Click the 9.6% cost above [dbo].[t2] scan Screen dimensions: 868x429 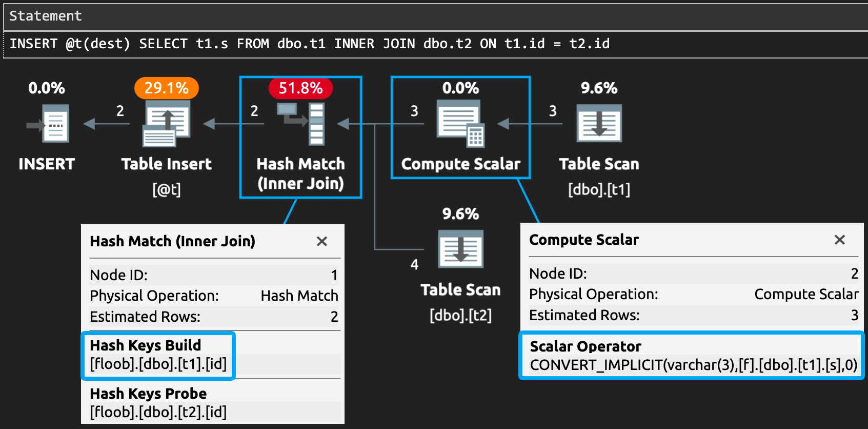(x=460, y=213)
